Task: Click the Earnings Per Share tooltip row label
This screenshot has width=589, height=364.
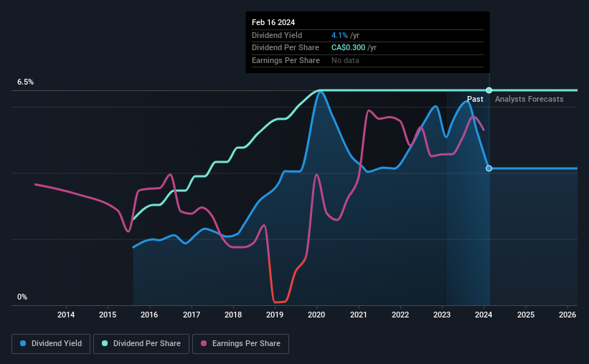Action: tap(286, 60)
